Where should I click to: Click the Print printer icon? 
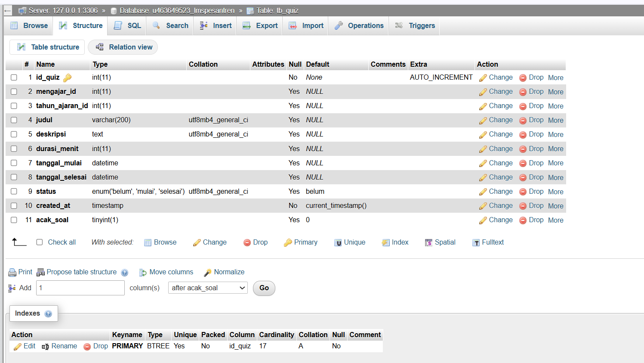pyautogui.click(x=12, y=273)
